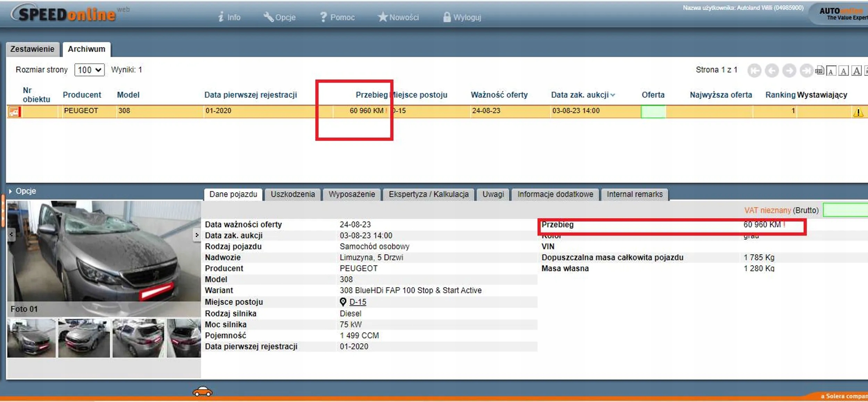Viewport: 868px width, 402px height.
Task: Open the Rozmiar strony page size dropdown
Action: pos(89,70)
